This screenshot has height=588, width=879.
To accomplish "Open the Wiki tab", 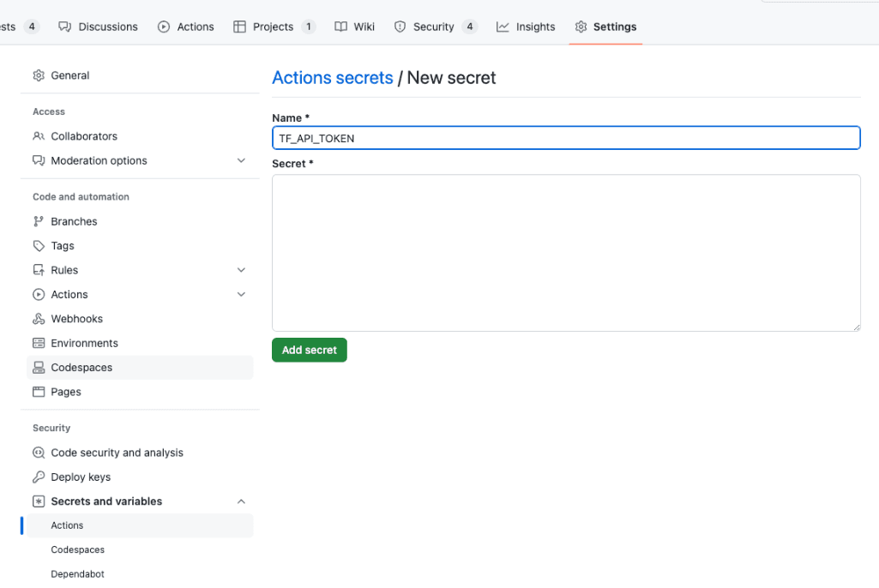I will pyautogui.click(x=354, y=27).
